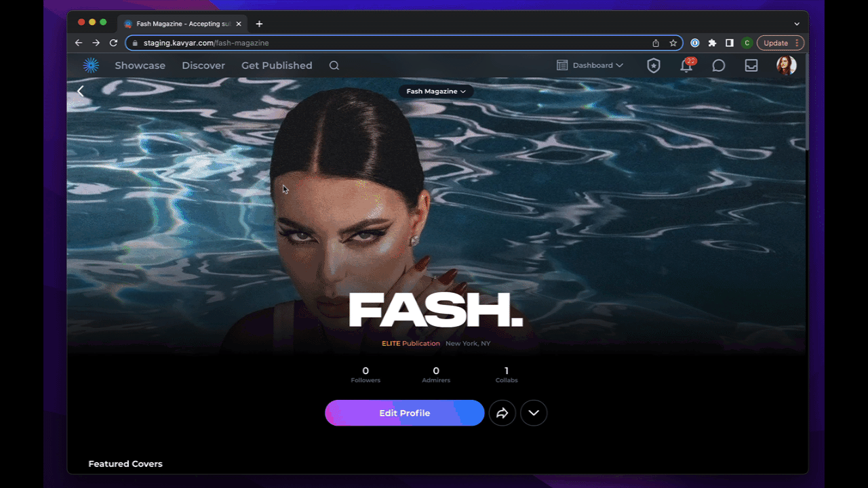
Task: Open the search magnifier icon
Action: (334, 66)
